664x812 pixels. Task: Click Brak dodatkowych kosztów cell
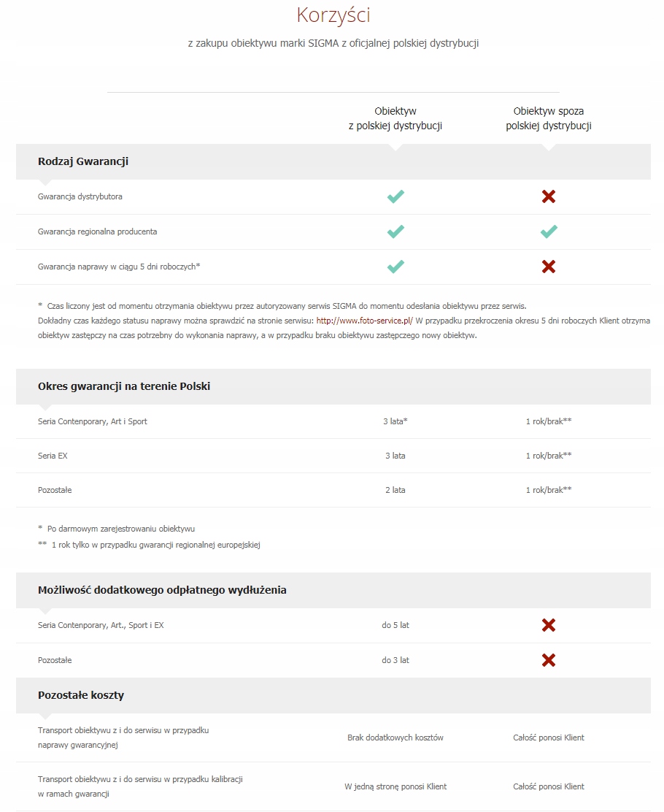tap(395, 738)
